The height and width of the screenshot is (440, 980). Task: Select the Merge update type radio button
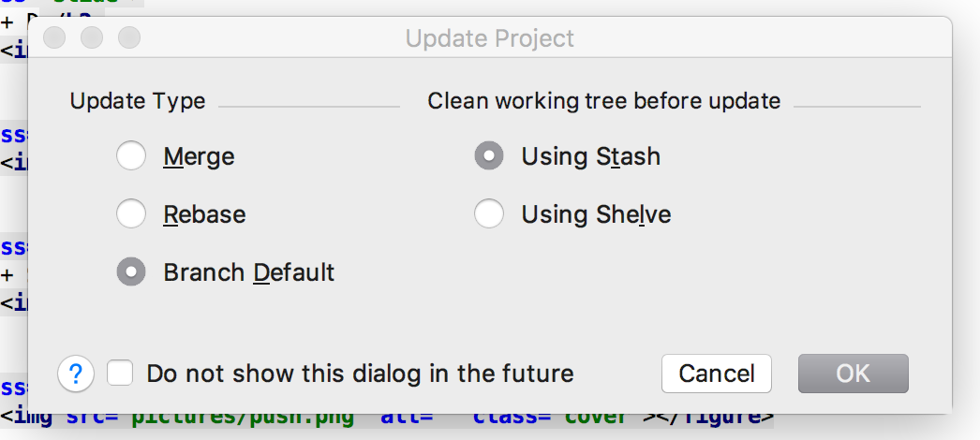pyautogui.click(x=131, y=156)
